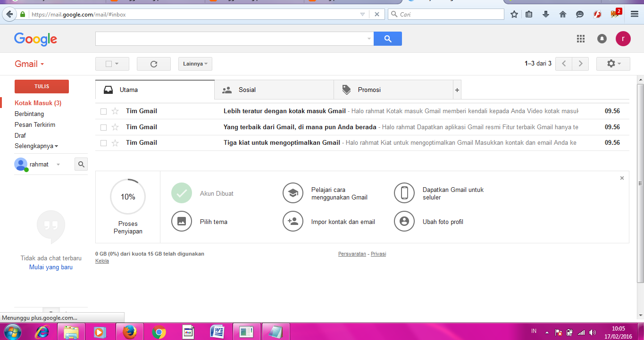Switch to the Utama tab
Viewport: 644px width, 340px height.
pos(155,90)
